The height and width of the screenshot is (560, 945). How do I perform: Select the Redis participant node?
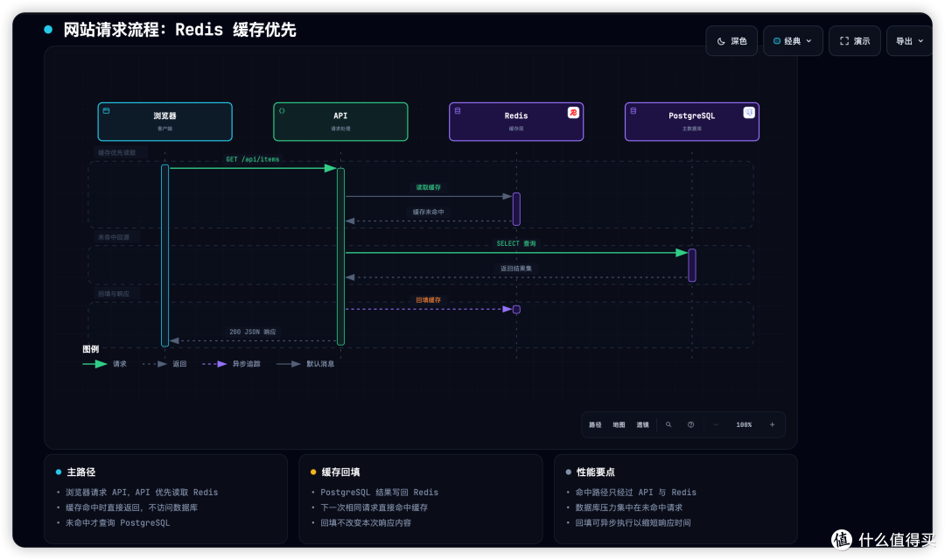(x=516, y=122)
